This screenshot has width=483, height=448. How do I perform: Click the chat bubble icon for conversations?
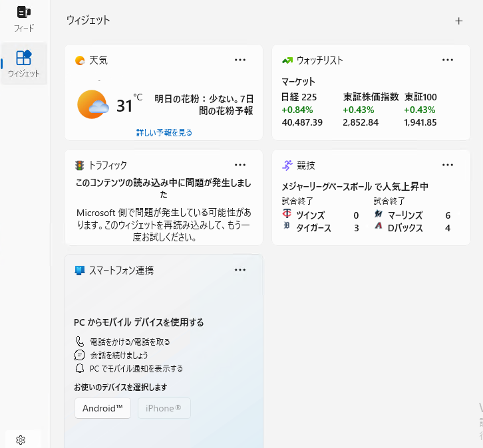point(79,355)
